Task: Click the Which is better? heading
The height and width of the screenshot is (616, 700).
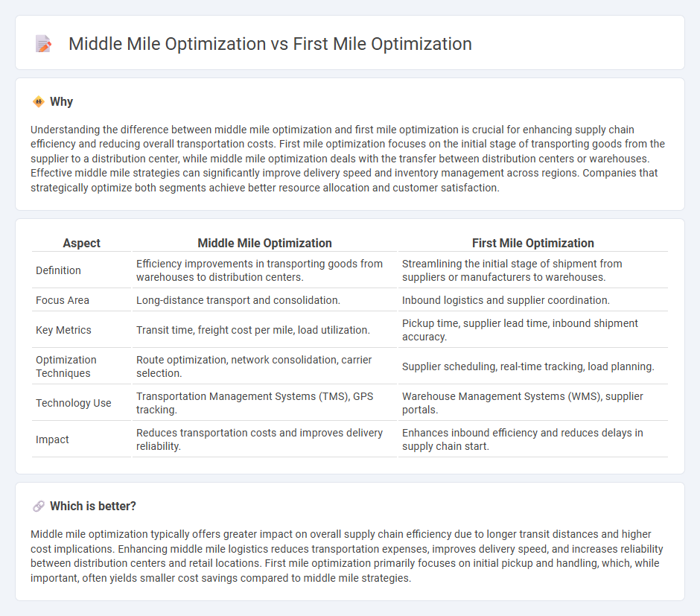Action: pos(93,507)
